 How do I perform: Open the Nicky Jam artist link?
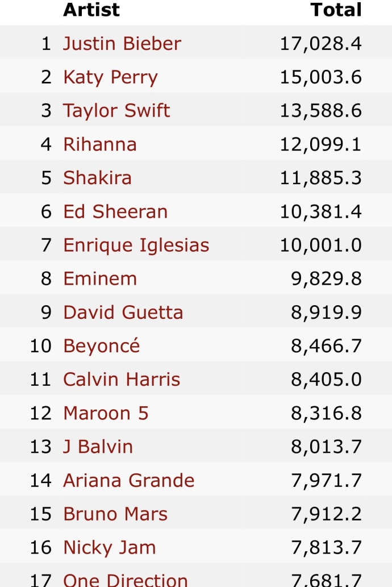coord(110,547)
